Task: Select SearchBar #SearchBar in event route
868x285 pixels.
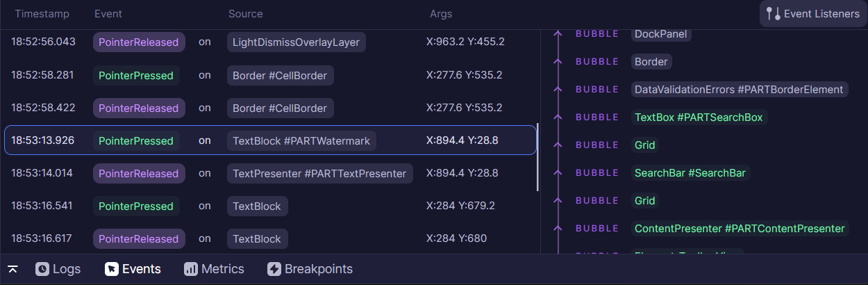Action: click(x=691, y=173)
